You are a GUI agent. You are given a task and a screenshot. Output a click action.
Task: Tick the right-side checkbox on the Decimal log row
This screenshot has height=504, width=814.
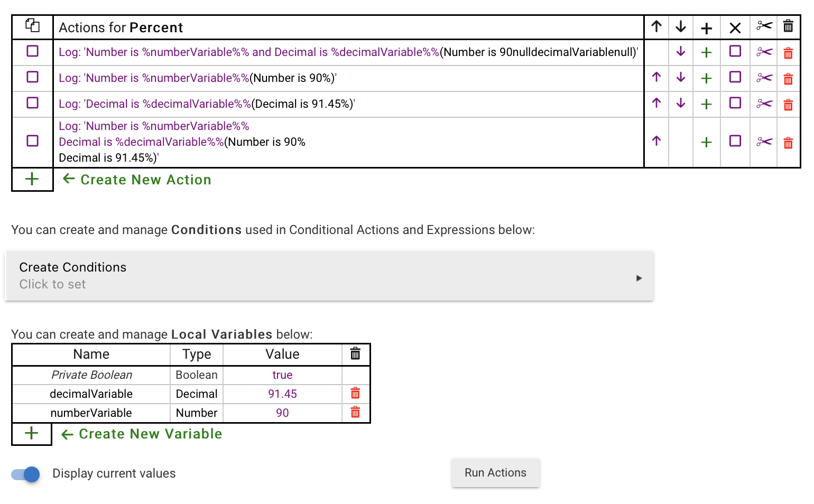coord(735,104)
